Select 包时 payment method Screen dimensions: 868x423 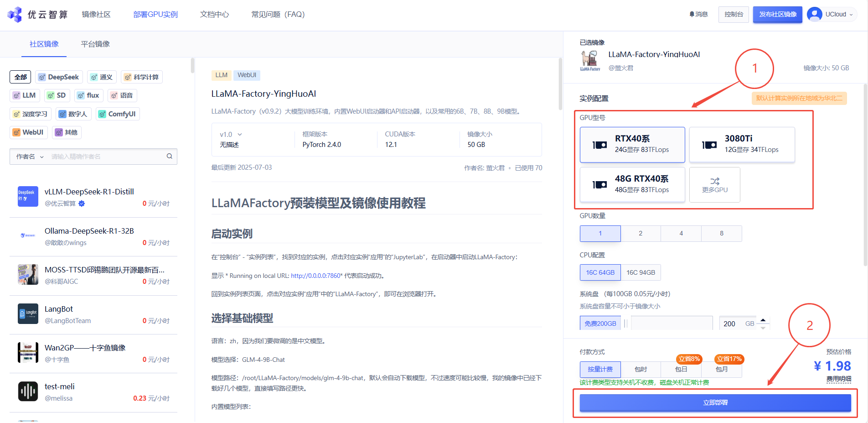(x=641, y=369)
